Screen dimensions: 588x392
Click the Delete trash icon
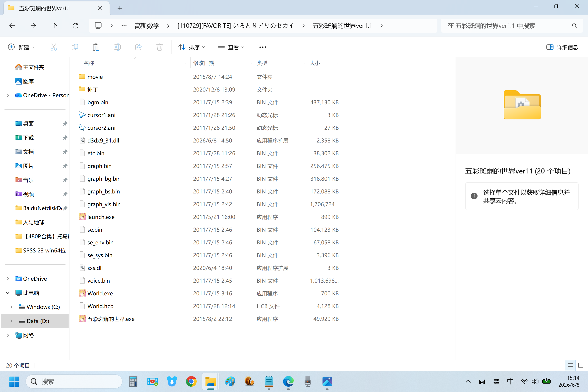point(160,47)
